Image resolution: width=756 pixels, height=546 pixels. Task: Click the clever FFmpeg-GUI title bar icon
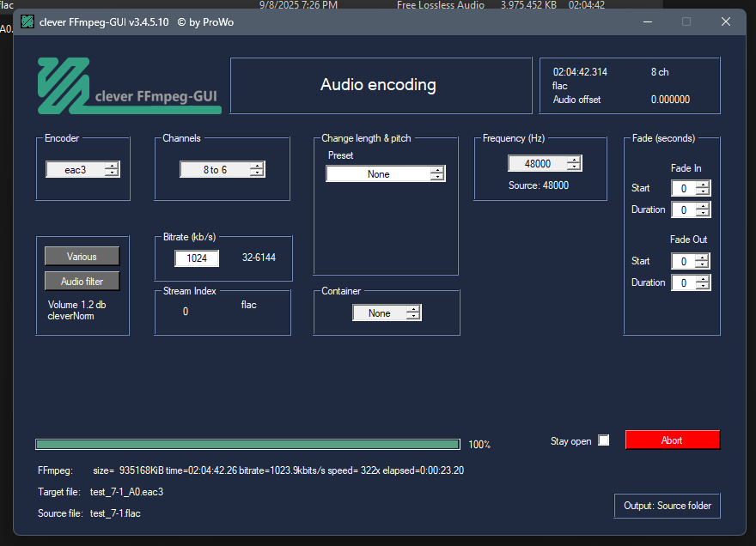coord(27,21)
